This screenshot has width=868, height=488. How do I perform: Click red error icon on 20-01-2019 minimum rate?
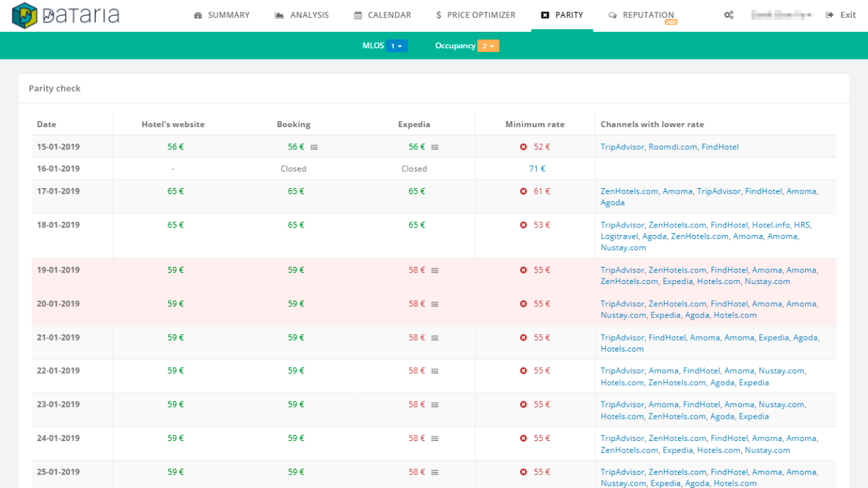coord(524,304)
